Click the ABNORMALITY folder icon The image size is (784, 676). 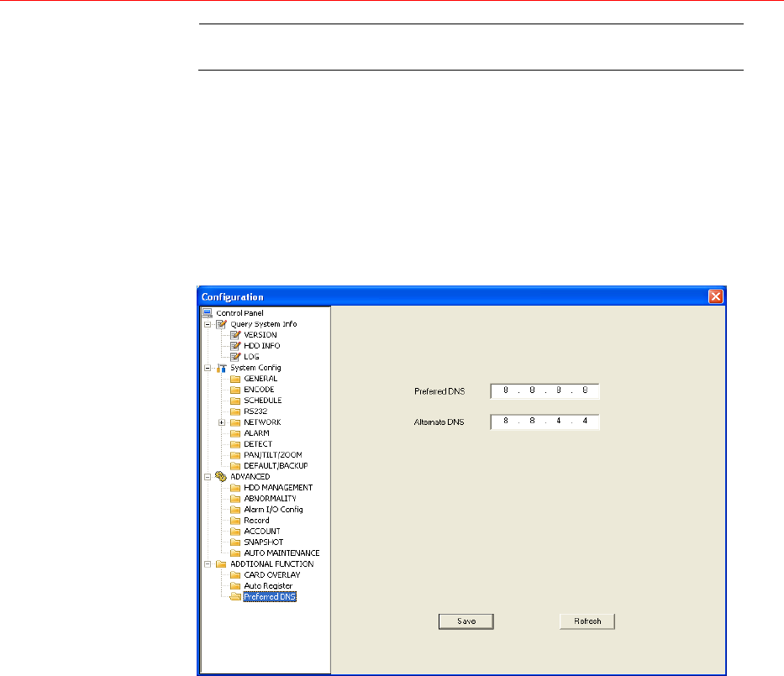pos(235,499)
